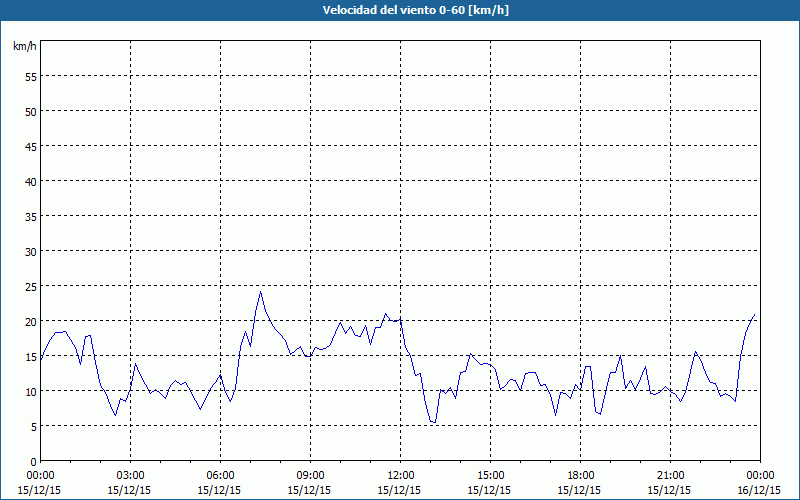Select the 03:00 time label on the x-axis

click(130, 475)
